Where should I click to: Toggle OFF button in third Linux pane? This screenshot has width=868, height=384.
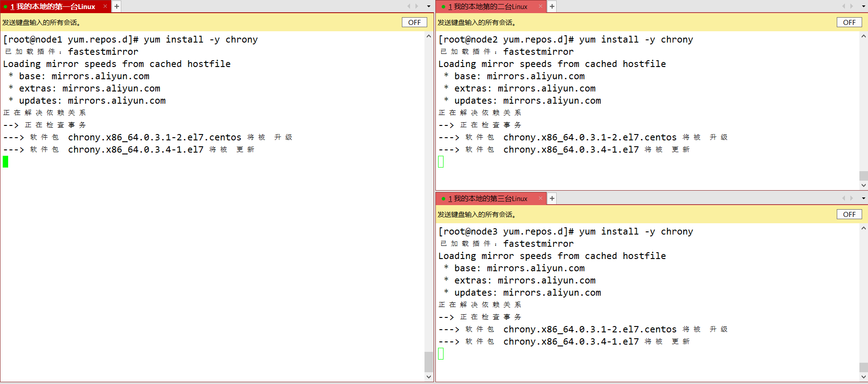[x=849, y=214]
